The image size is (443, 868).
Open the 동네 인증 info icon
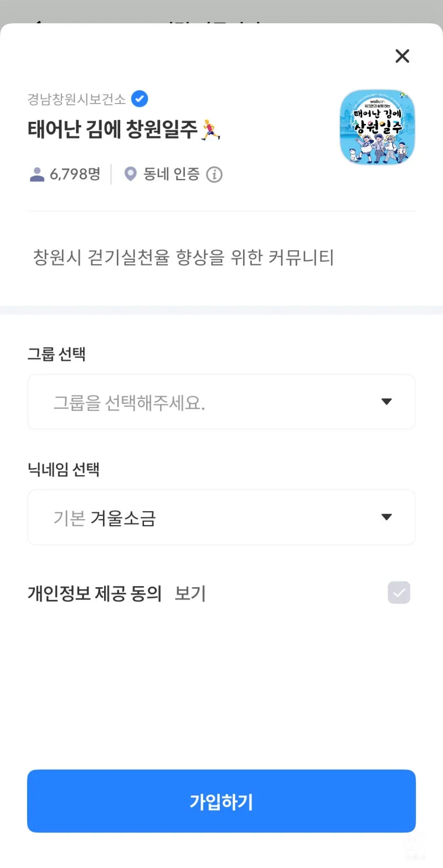(x=214, y=175)
